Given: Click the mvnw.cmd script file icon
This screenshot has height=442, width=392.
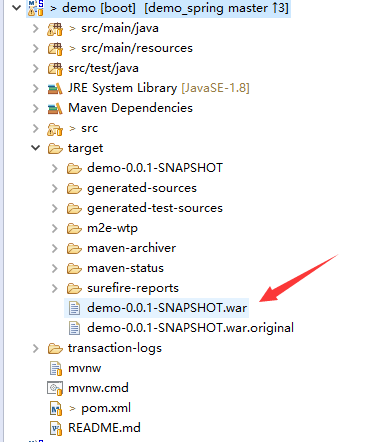Looking at the screenshot, I should 55,389.
